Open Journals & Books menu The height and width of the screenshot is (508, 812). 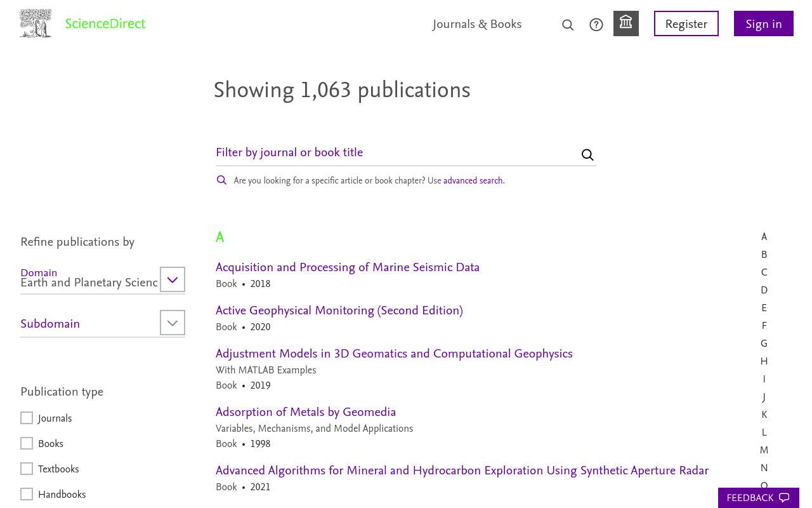coord(477,24)
